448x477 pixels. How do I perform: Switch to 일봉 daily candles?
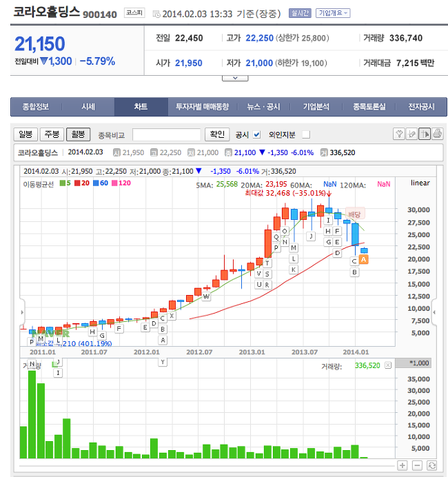26,134
